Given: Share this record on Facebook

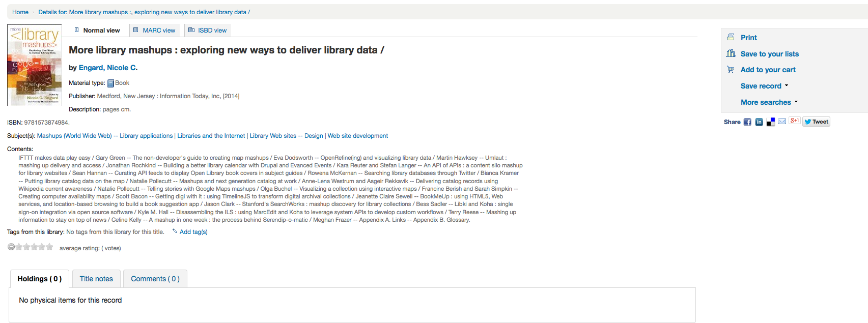Looking at the screenshot, I should click(x=747, y=122).
